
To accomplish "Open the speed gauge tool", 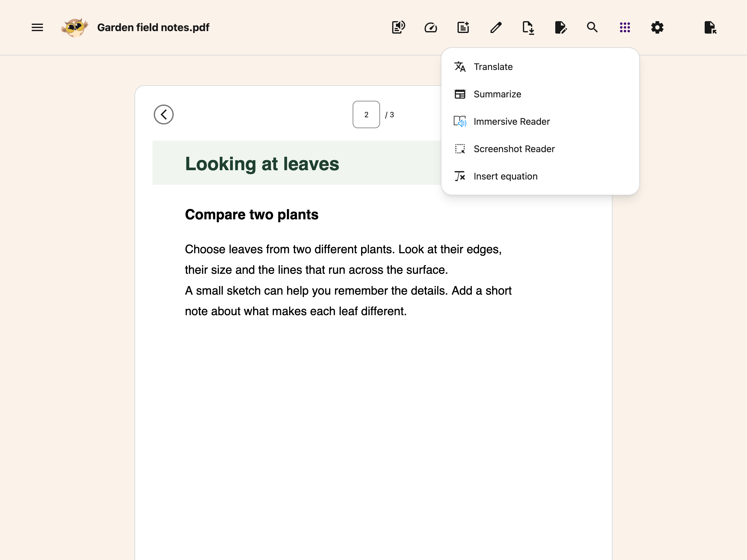I will (430, 27).
